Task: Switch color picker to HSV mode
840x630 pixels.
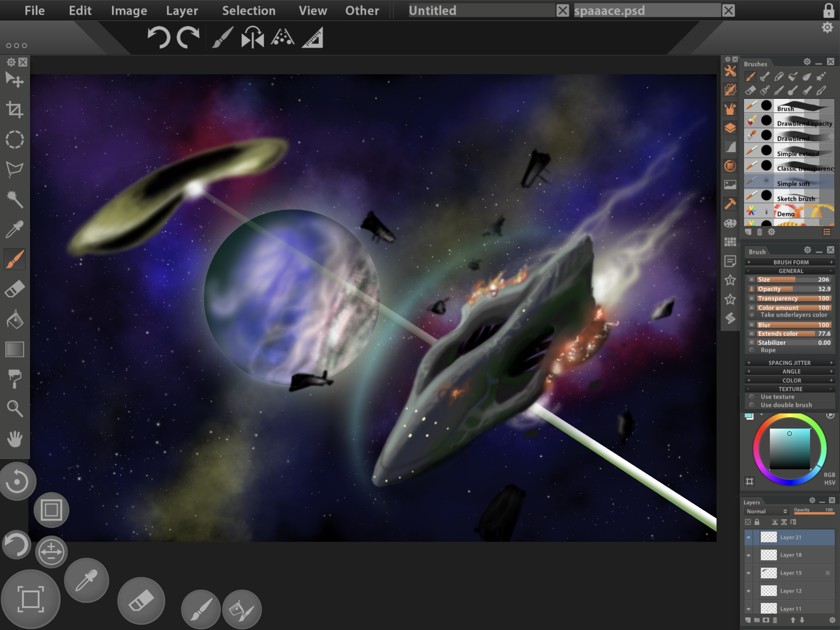Action: click(x=829, y=483)
